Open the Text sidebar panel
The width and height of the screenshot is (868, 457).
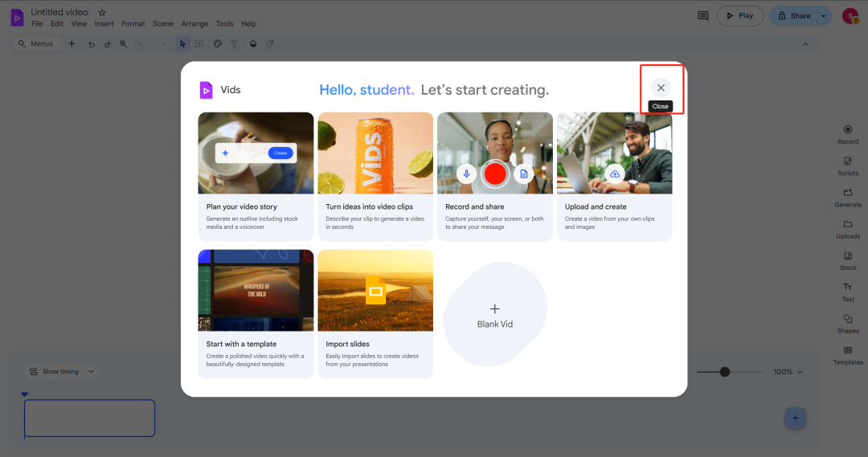point(848,292)
